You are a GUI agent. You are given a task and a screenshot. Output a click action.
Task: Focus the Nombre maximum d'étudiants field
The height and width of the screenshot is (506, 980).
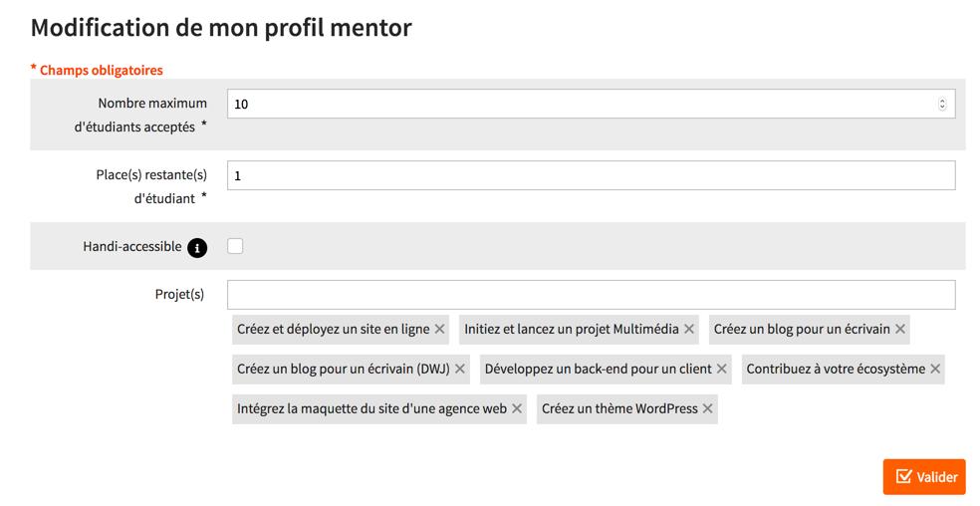592,104
